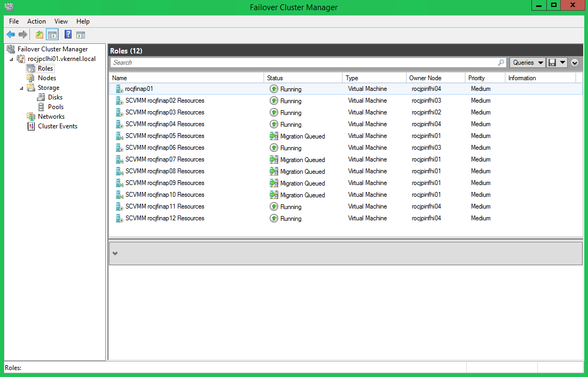Click the search magnifier icon
Viewport: 588px width, 377px height.
tap(500, 63)
